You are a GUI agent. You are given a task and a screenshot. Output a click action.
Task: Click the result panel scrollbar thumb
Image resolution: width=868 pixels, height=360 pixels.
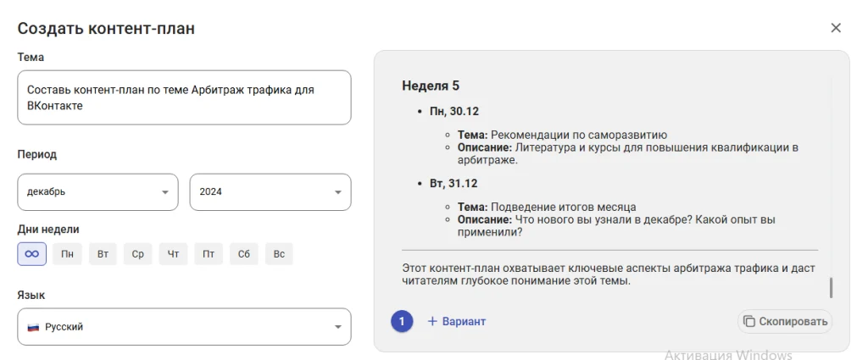click(x=831, y=288)
